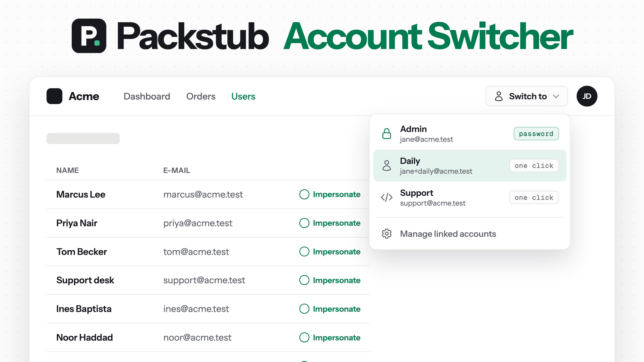Click the gear icon for linked accounts

[x=387, y=234]
